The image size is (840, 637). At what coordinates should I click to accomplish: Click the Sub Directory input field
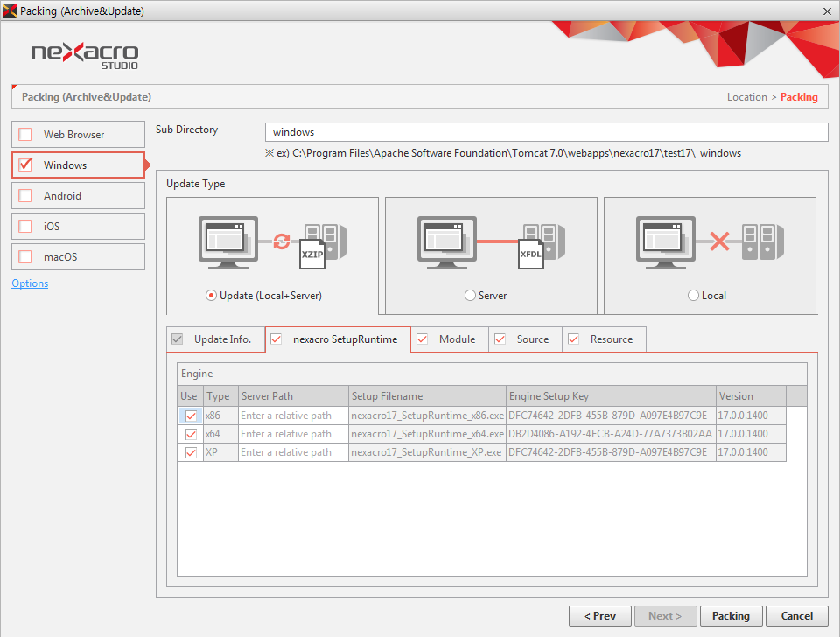(546, 132)
